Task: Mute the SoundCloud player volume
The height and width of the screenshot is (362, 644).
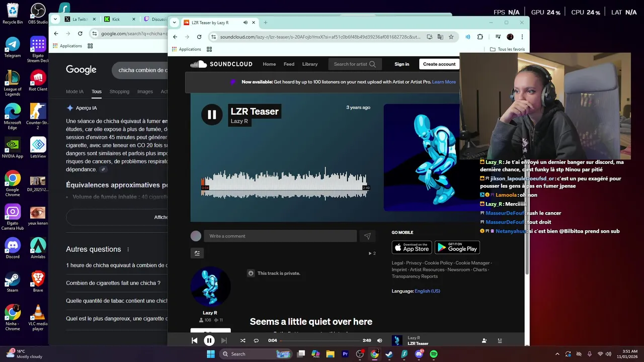Action: tap(379, 340)
